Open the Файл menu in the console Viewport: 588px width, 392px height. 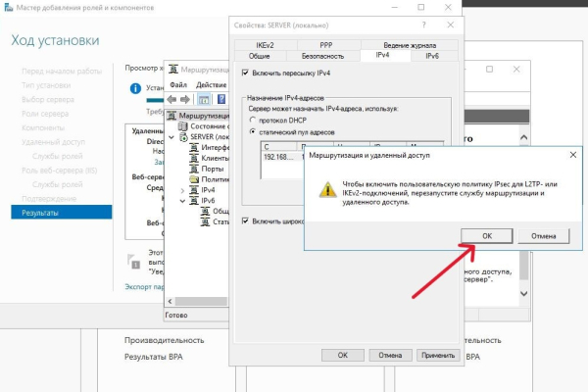[x=178, y=85]
